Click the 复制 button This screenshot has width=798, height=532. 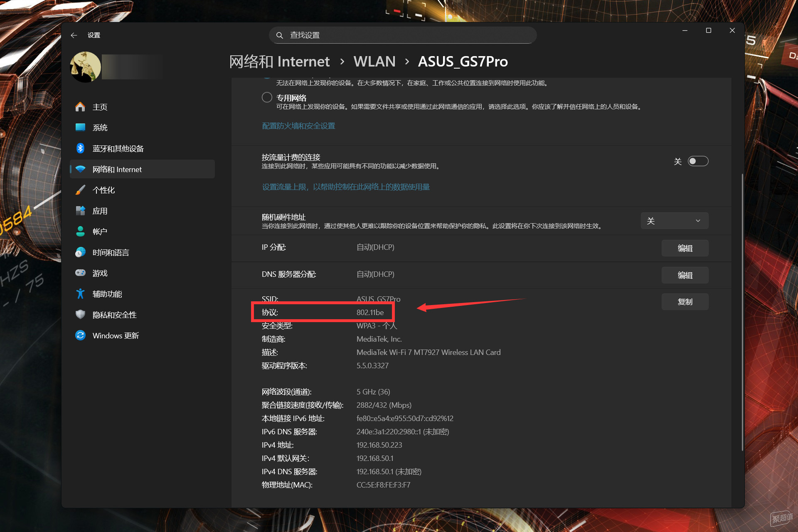(x=685, y=302)
